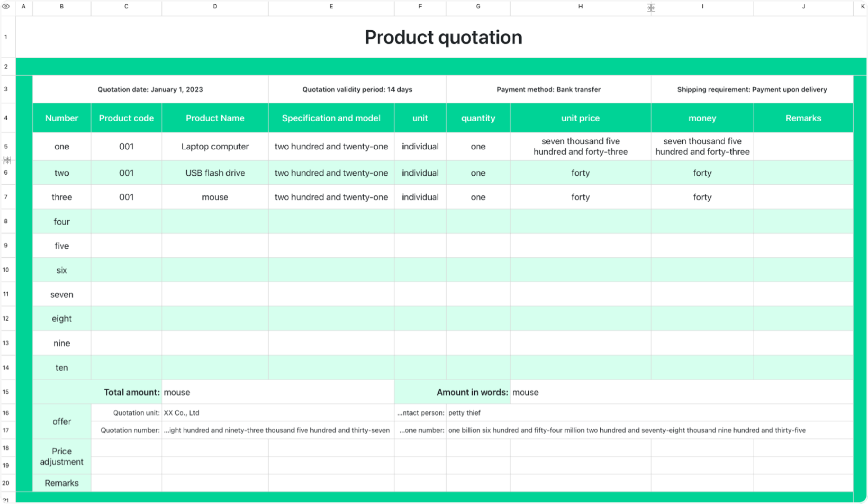The height and width of the screenshot is (504, 868).
Task: Select column J header
Action: [x=803, y=7]
